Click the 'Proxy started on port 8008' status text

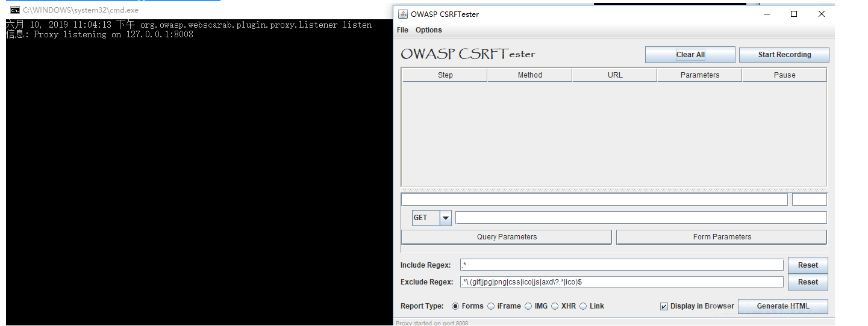[432, 323]
